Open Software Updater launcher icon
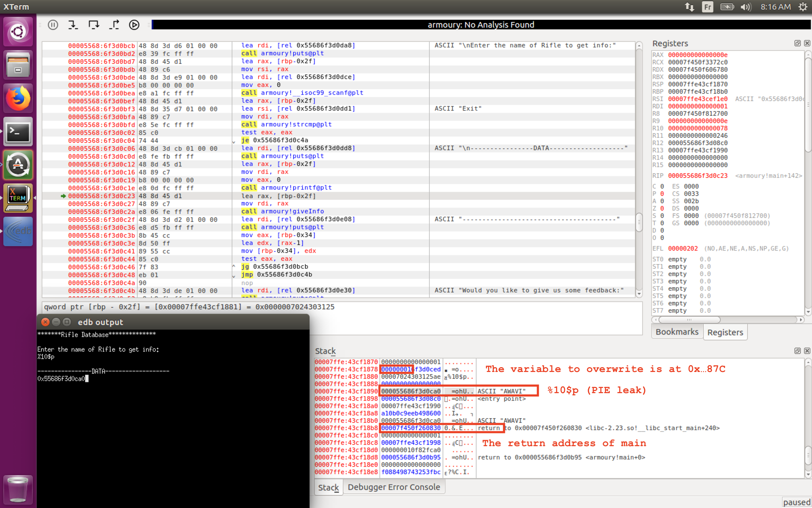Screen dimensions: 812x508 coord(18,165)
